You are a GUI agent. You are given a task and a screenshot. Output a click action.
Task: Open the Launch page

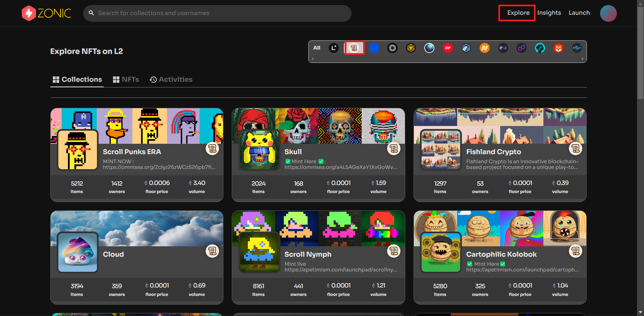point(579,13)
